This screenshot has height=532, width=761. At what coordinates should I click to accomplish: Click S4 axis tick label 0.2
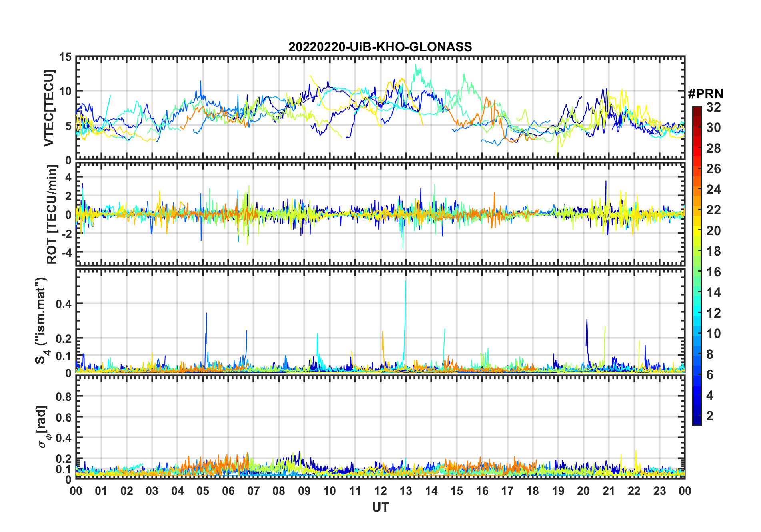click(64, 338)
